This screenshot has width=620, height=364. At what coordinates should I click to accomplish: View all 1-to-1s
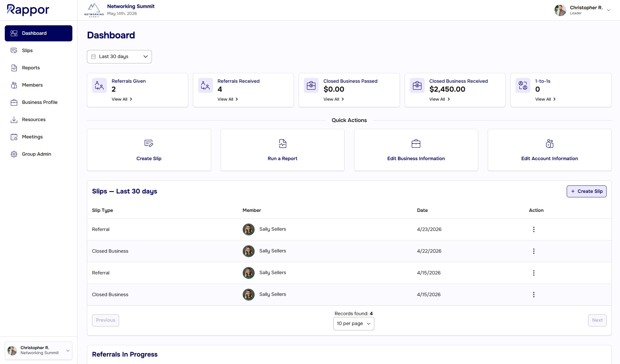545,99
